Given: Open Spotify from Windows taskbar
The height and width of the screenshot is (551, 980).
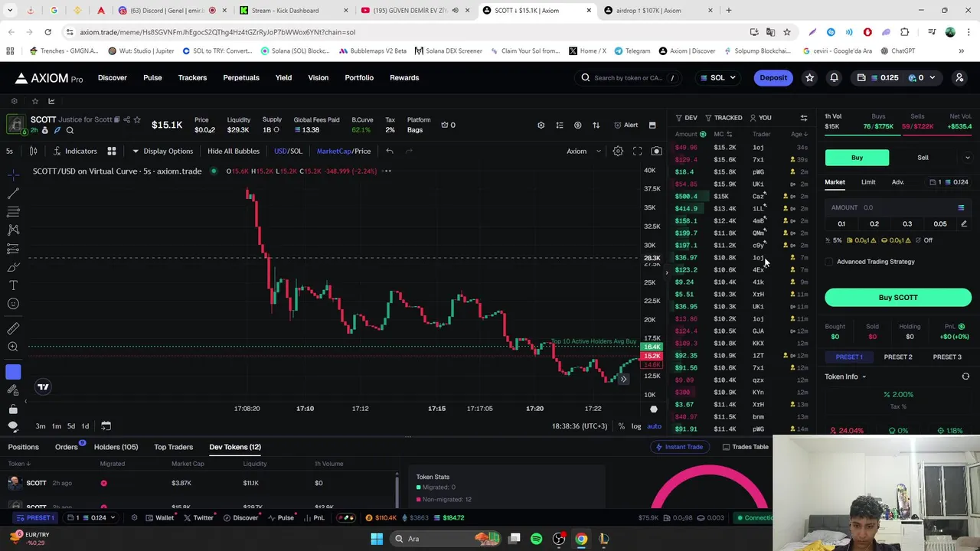Looking at the screenshot, I should (x=537, y=539).
